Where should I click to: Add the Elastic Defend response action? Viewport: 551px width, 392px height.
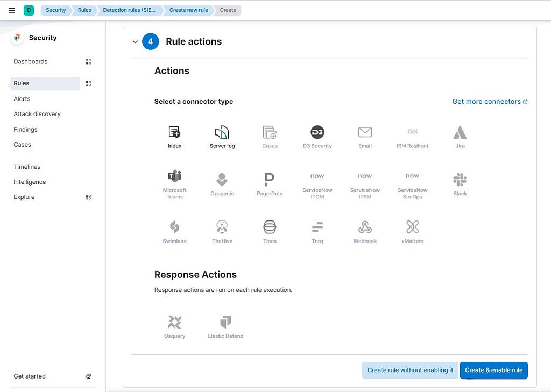[225, 327]
